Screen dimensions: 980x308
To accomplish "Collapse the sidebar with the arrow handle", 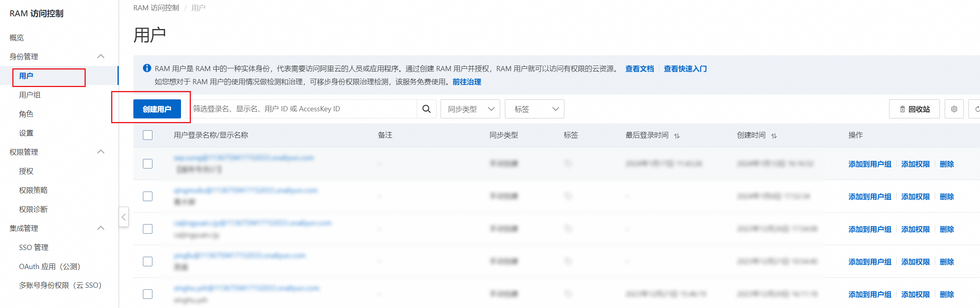I will point(123,217).
